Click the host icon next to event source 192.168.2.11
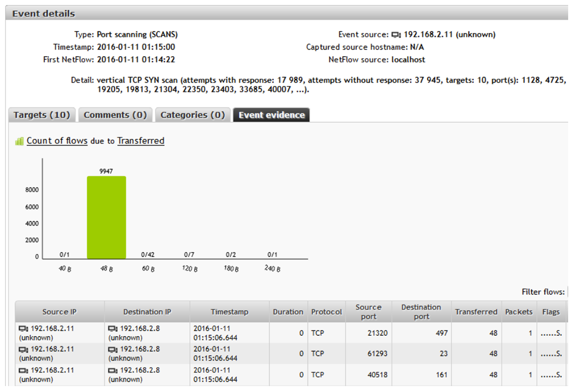The image size is (572, 392). (397, 35)
